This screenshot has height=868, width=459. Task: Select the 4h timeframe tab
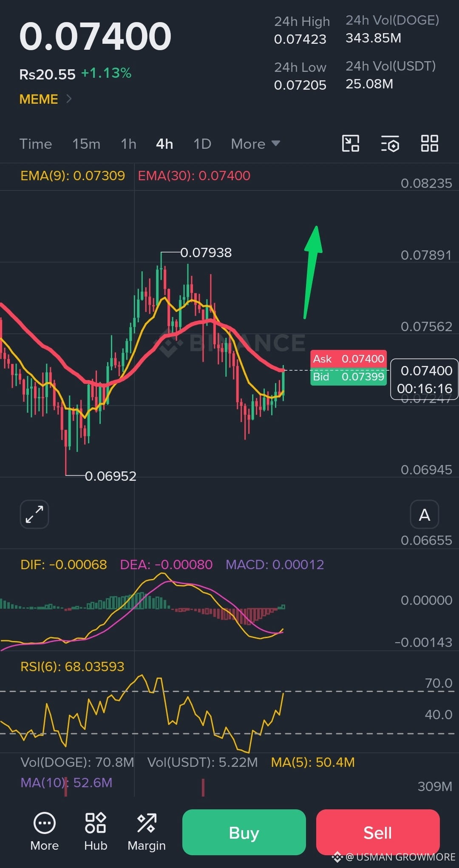pyautogui.click(x=164, y=144)
